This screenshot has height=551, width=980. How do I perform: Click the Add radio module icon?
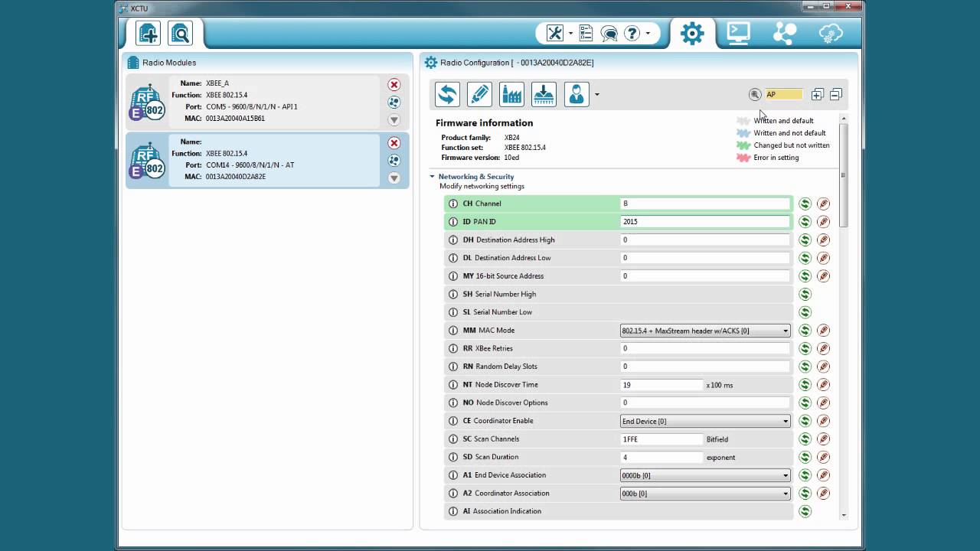(x=148, y=33)
